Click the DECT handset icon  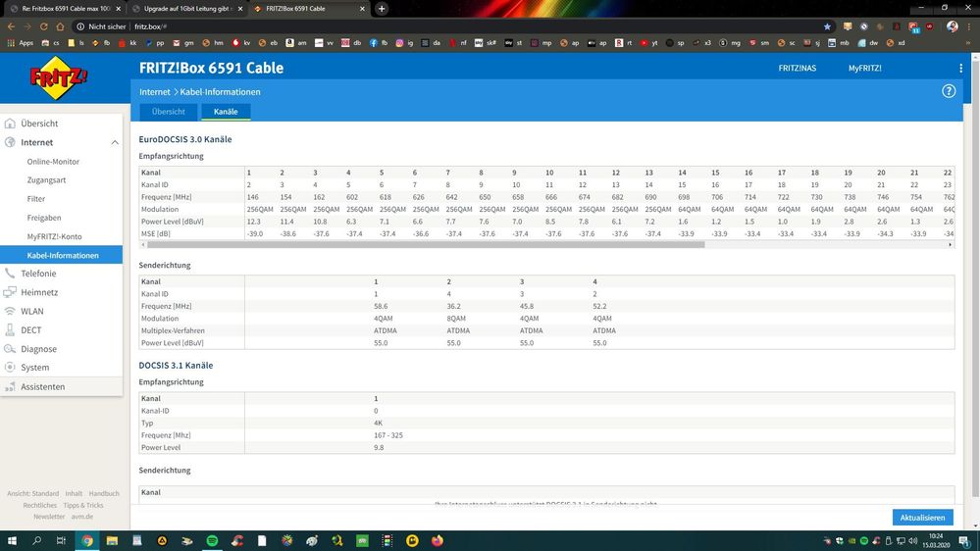tap(10, 329)
